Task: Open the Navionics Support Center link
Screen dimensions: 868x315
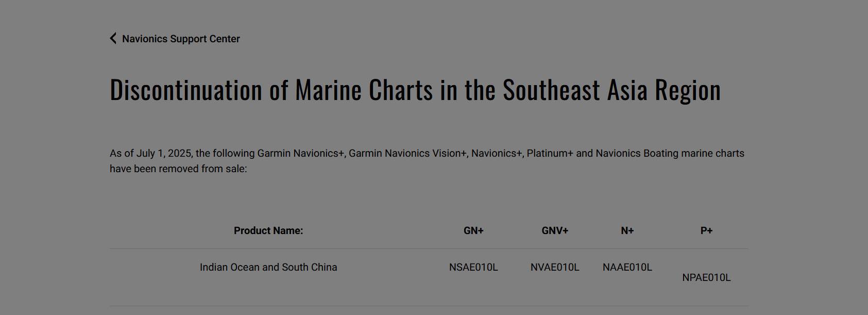Action: coord(181,39)
